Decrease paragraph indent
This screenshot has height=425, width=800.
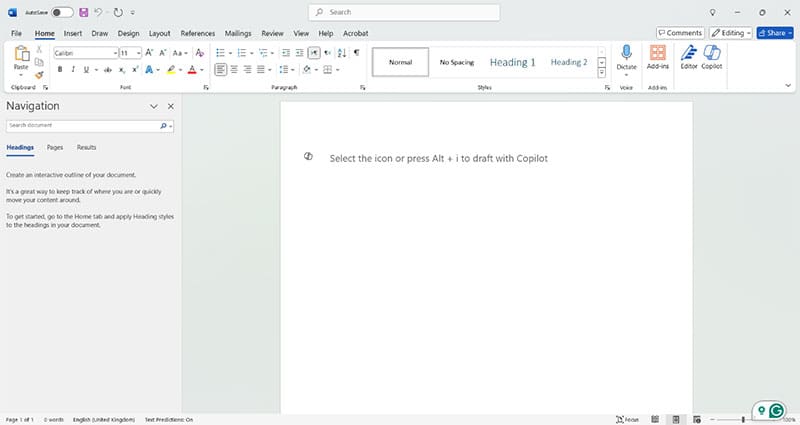286,53
